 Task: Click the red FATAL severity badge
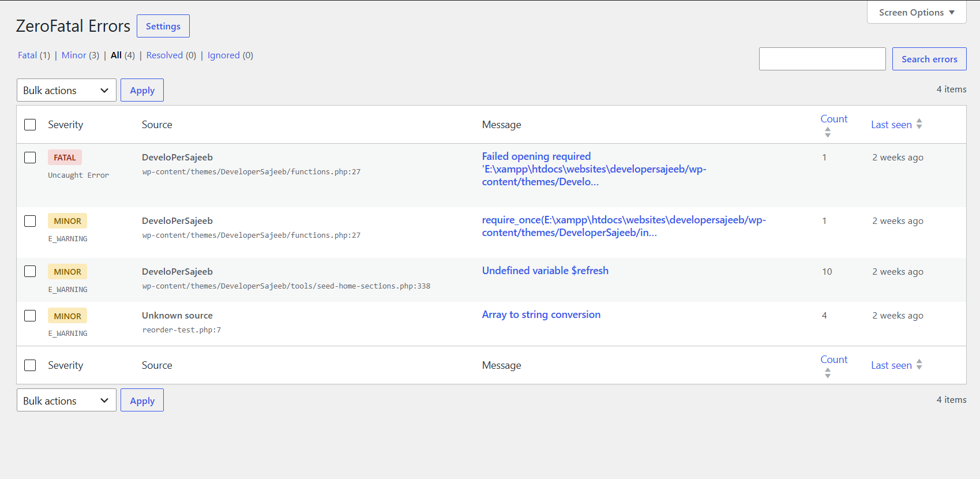pos(65,158)
